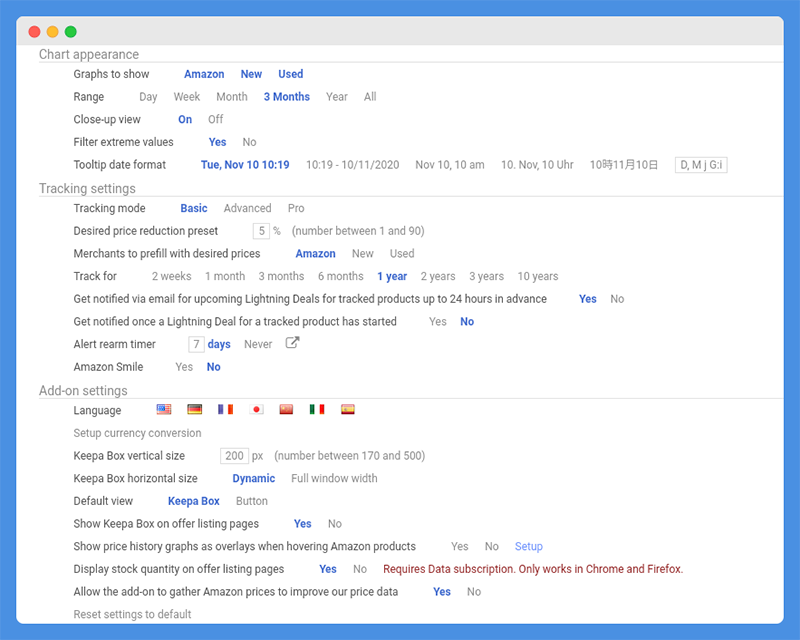The width and height of the screenshot is (800, 640).
Task: Select the Japanese tooltip date format
Action: pyautogui.click(x=624, y=165)
